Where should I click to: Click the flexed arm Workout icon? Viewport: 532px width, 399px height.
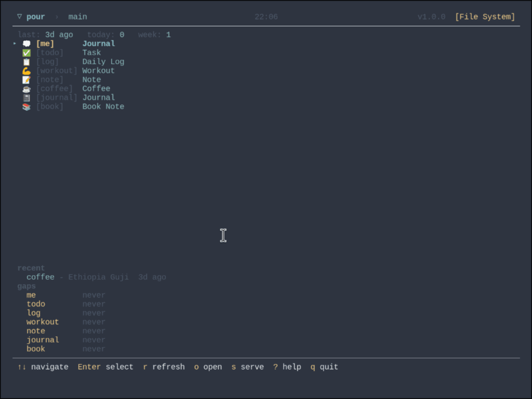pos(27,71)
